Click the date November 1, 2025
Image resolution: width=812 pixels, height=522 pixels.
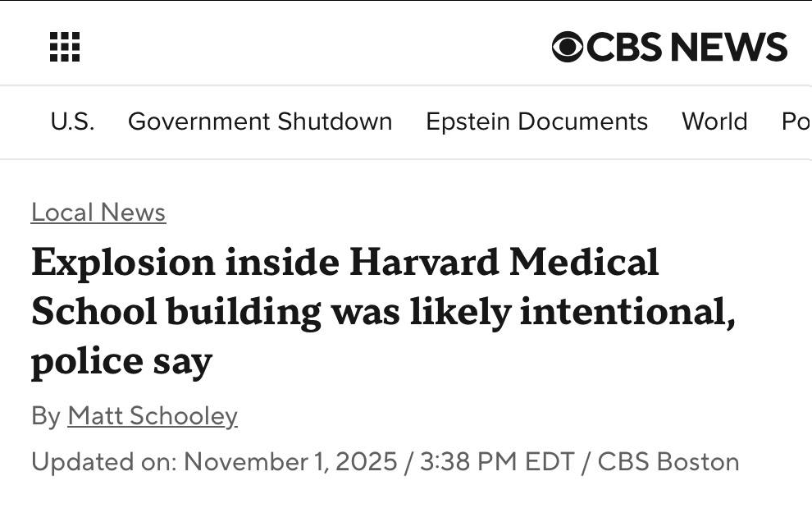(x=291, y=461)
